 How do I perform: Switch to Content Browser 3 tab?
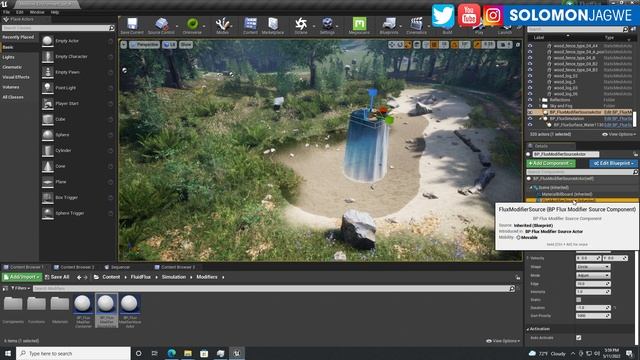pos(175,267)
